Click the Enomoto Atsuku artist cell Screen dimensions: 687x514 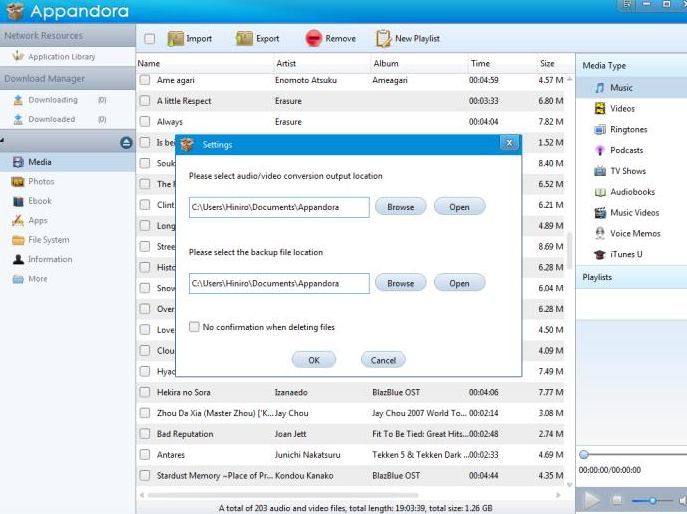point(306,80)
